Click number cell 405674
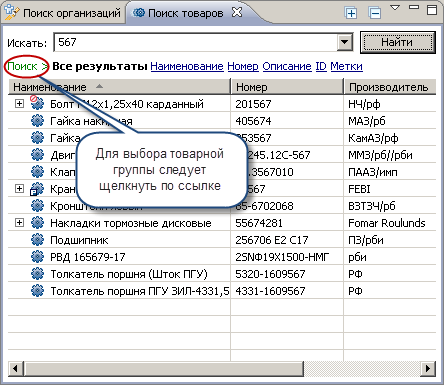This screenshot has height=385, width=444. click(x=253, y=121)
